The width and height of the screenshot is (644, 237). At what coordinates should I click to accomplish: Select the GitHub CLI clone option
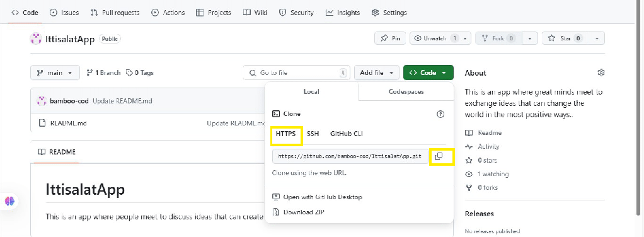346,134
